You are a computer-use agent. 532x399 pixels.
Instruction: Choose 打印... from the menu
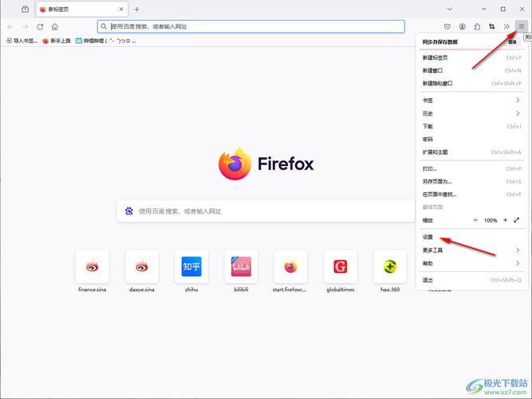coord(471,168)
